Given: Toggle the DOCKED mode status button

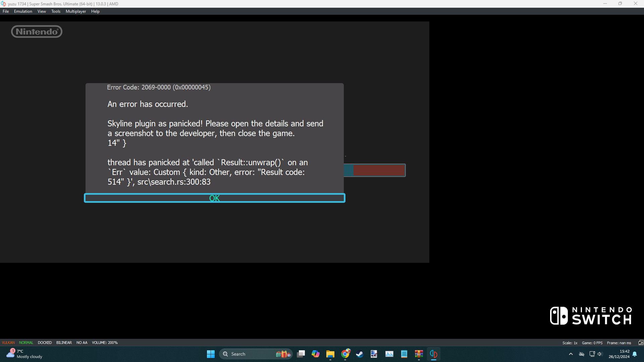Looking at the screenshot, I should 45,343.
